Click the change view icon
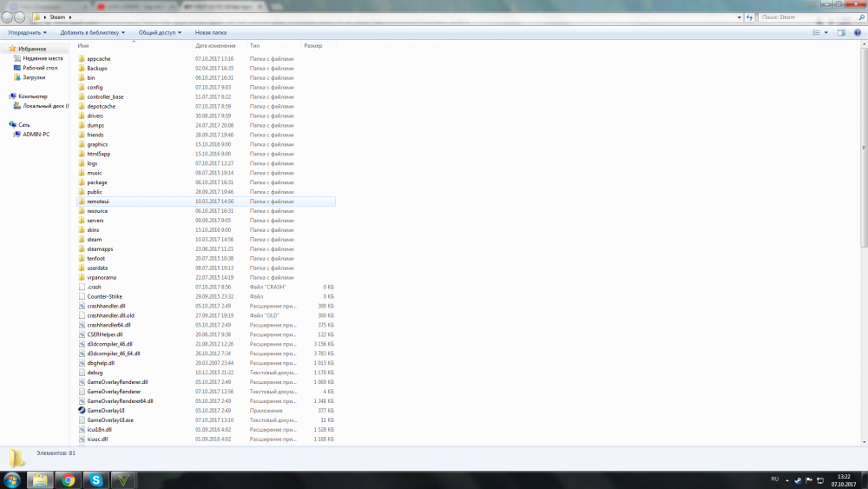 816,33
